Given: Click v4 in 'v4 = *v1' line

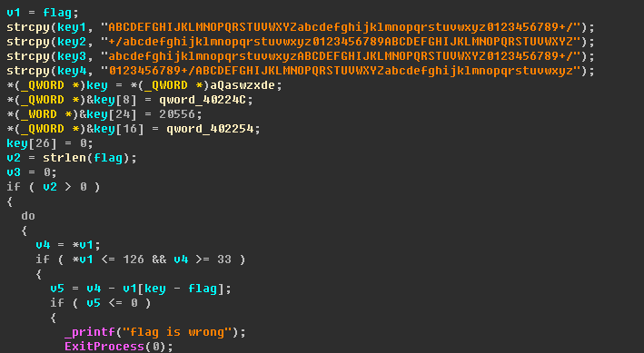Looking at the screenshot, I should [x=43, y=245].
